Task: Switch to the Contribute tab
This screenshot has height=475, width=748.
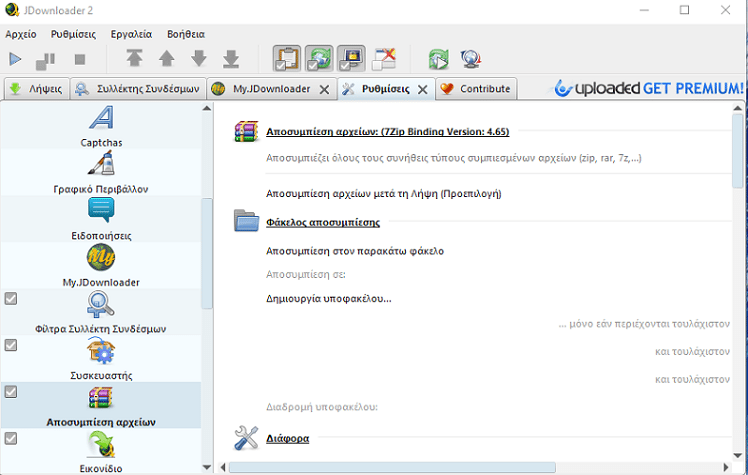Action: [476, 89]
